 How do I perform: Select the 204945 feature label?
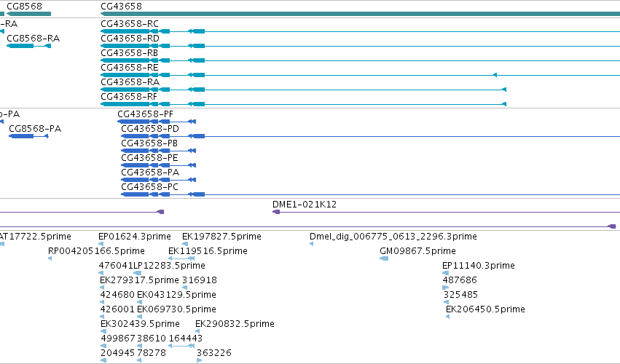(118, 353)
